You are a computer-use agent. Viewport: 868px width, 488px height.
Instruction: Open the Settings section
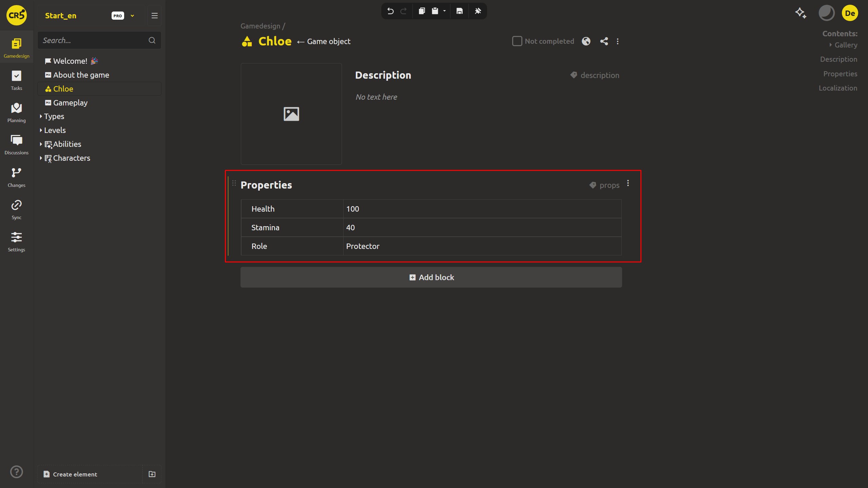(16, 242)
